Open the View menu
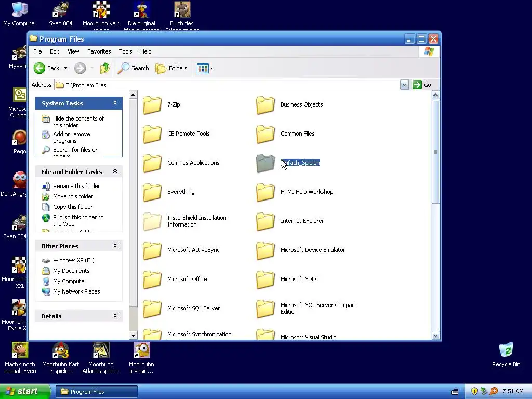The height and width of the screenshot is (399, 532). (x=73, y=51)
